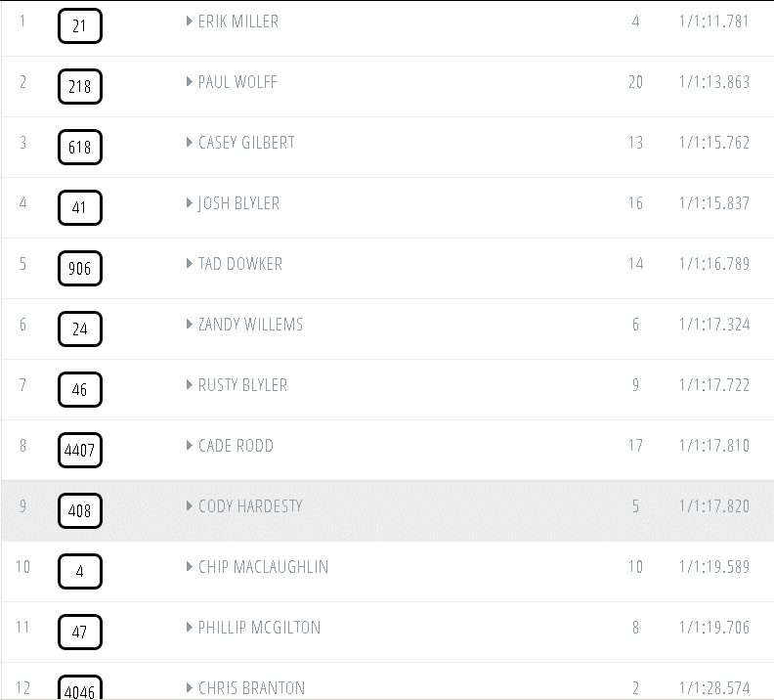This screenshot has height=700, width=774.
Task: Click Chip MacLaughlin's driver name
Action: pos(263,567)
